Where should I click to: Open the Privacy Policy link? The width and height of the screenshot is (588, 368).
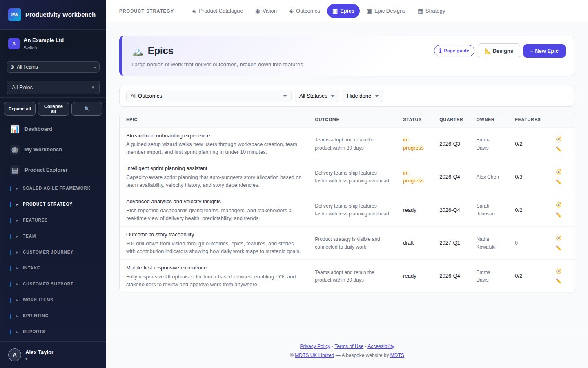(315, 346)
